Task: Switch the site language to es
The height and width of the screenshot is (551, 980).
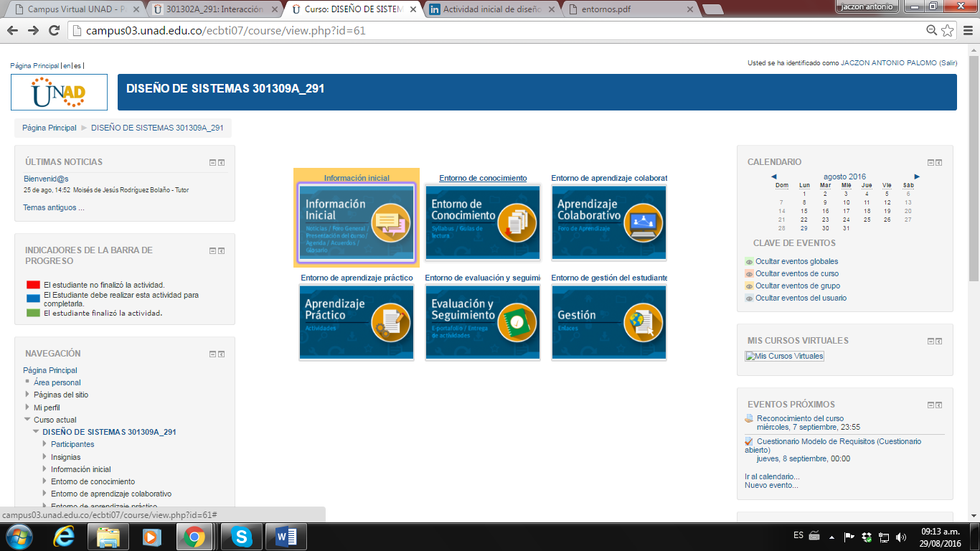Action: tap(77, 66)
